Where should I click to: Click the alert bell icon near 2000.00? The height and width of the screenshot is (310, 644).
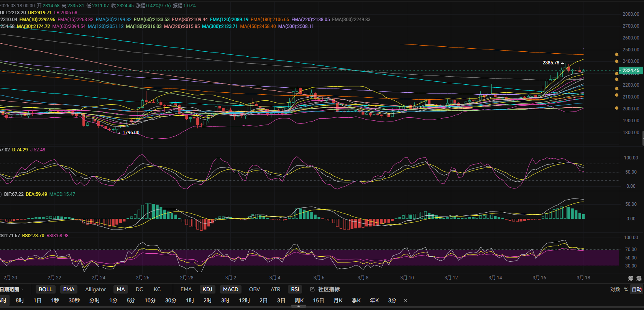coord(616,108)
